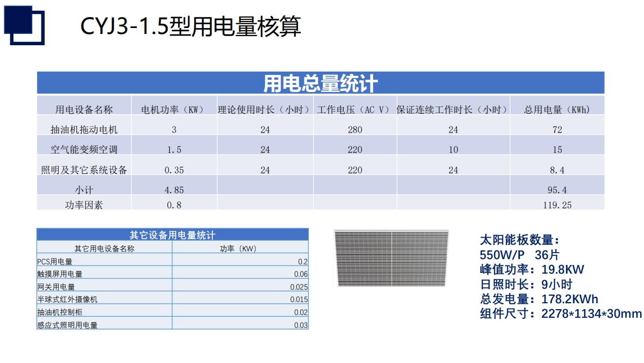Click the 用电总量统计 table header banner
The image size is (644, 363).
click(320, 83)
